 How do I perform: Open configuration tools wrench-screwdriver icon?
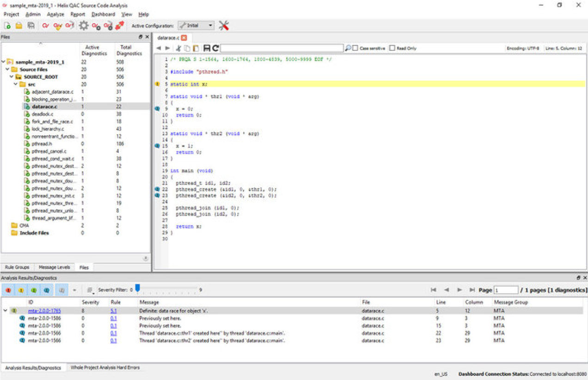click(x=224, y=26)
